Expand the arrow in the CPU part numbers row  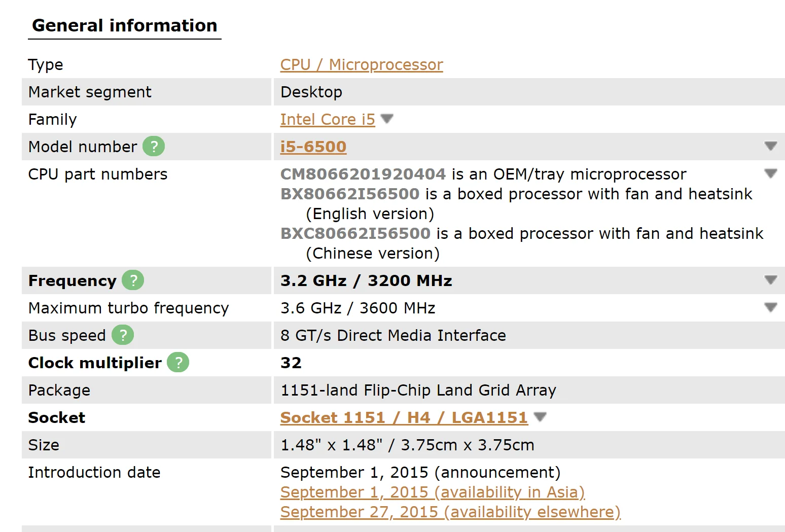click(770, 173)
